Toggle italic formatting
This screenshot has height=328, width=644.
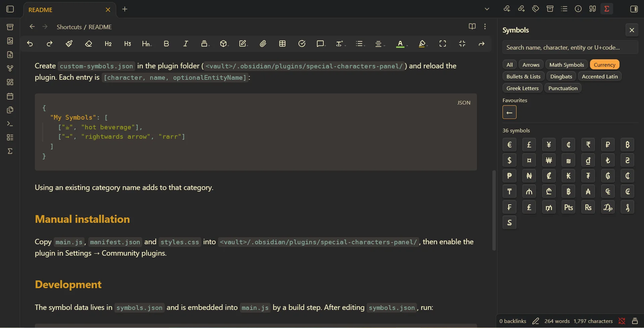coord(185,44)
